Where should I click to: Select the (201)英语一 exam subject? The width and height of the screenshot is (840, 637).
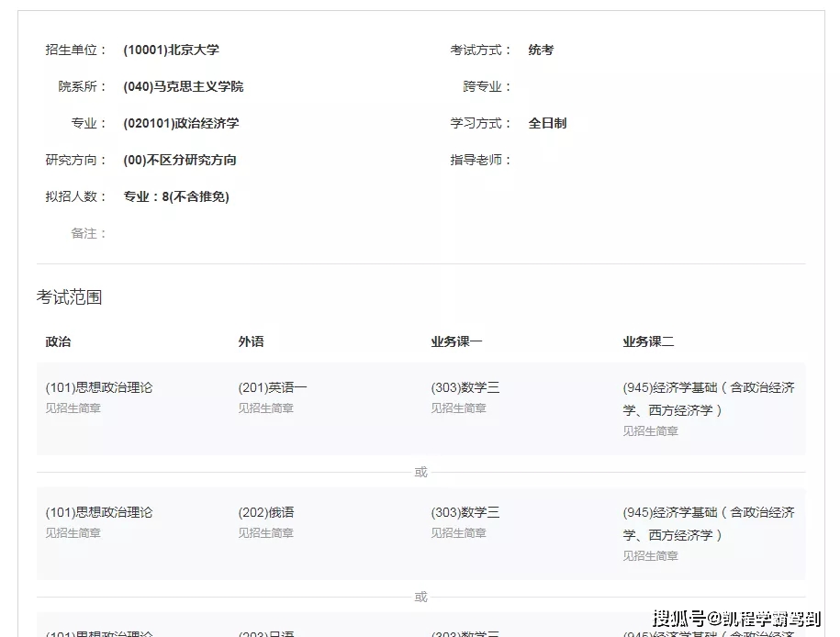click(x=273, y=387)
